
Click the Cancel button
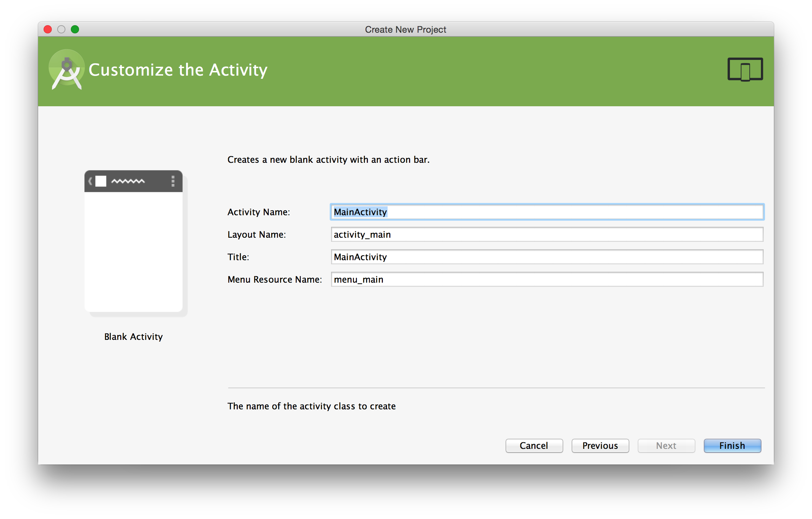[533, 446]
